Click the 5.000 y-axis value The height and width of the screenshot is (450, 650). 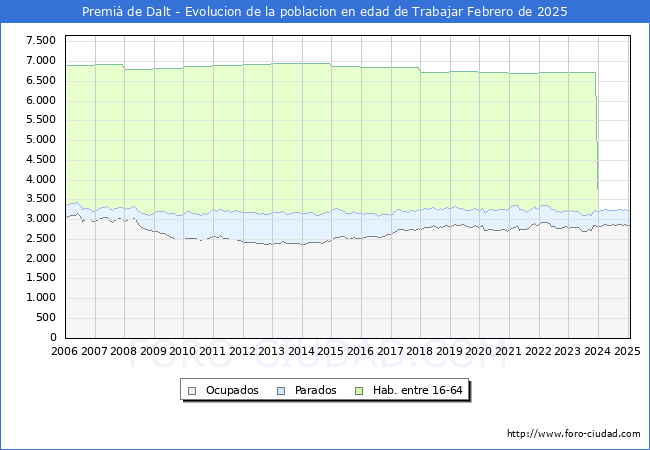[41, 140]
